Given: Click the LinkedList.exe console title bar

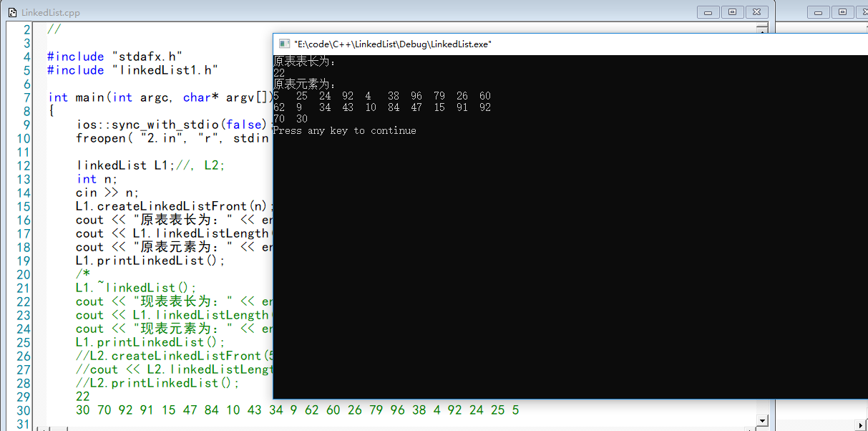Looking at the screenshot, I should pyautogui.click(x=570, y=44).
